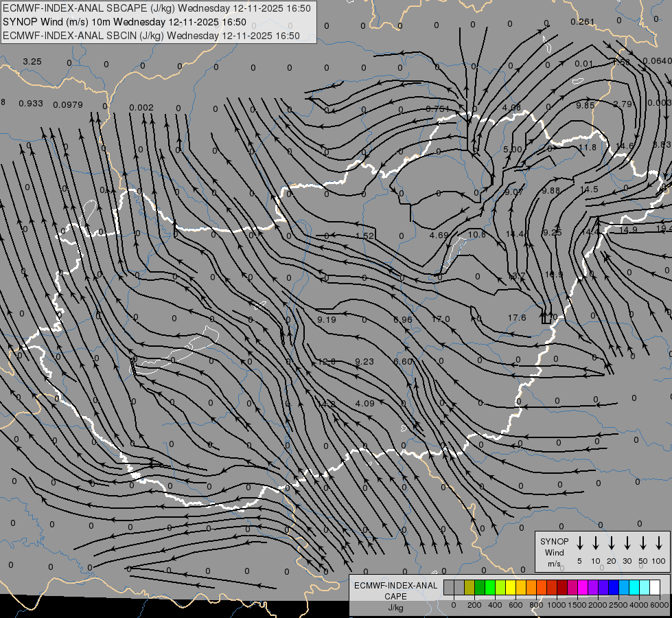Click the 9.88 value on the map
Image resolution: width=672 pixels, height=618 pixels.
coord(551,190)
